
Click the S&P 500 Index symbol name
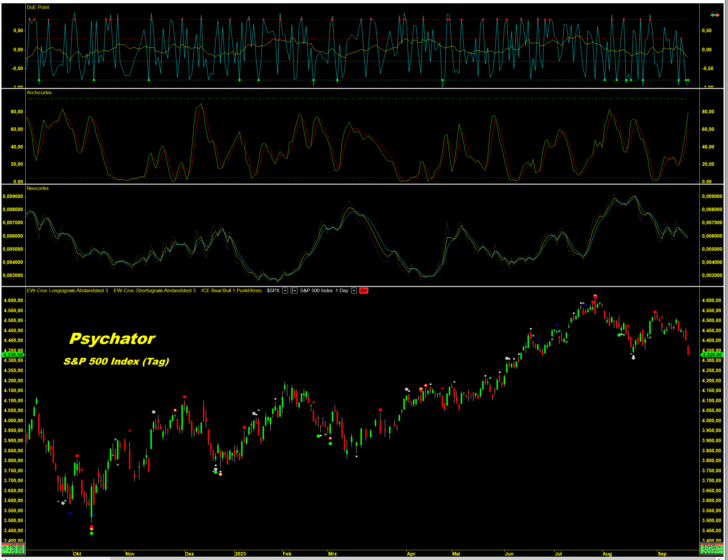point(316,291)
